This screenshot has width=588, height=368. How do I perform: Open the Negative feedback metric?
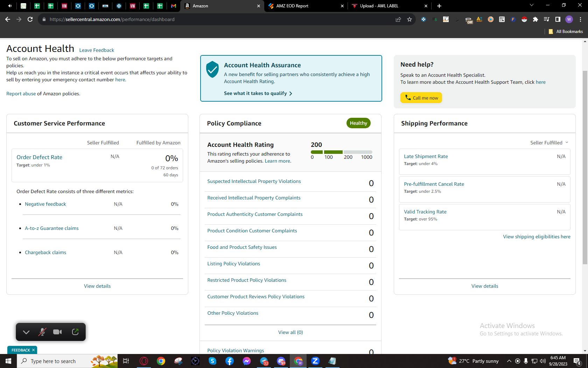pos(45,204)
